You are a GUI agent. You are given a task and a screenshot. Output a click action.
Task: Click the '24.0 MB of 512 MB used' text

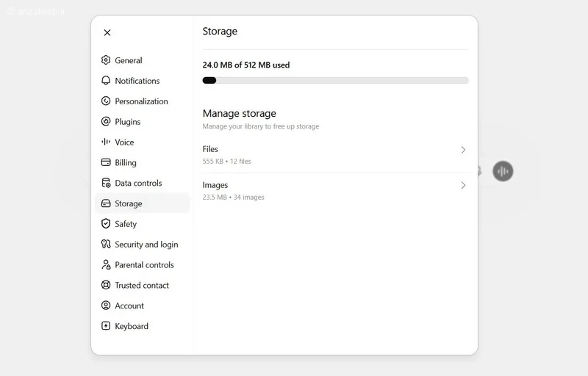click(246, 65)
